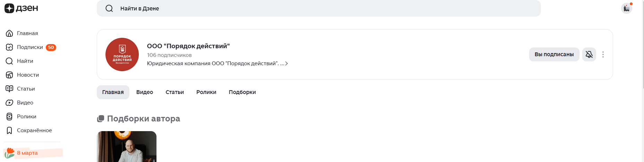Image resolution: width=644 pixels, height=162 pixels.
Task: Open the Главная home sidebar icon
Action: click(9, 33)
